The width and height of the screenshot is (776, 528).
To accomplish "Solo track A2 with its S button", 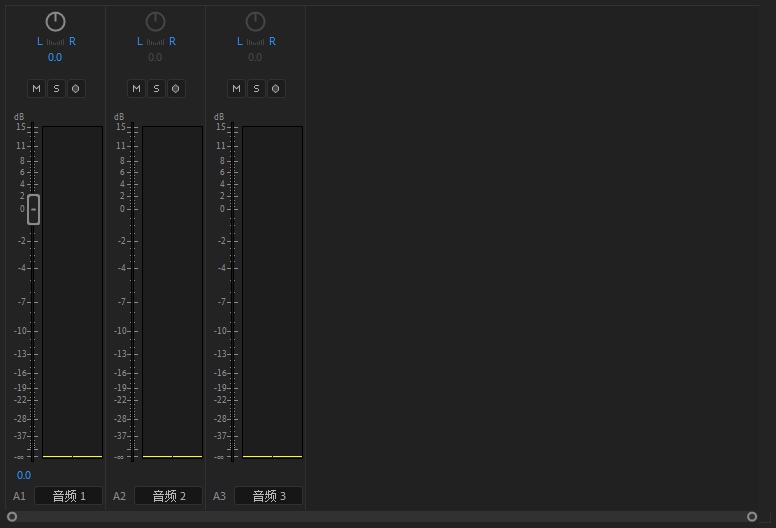I will [x=156, y=89].
